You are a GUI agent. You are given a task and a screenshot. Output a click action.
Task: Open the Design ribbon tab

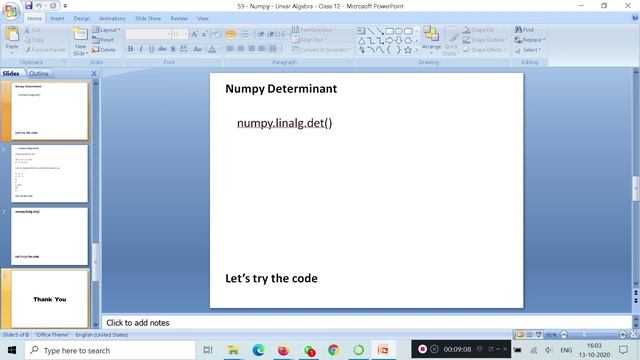pyautogui.click(x=82, y=18)
